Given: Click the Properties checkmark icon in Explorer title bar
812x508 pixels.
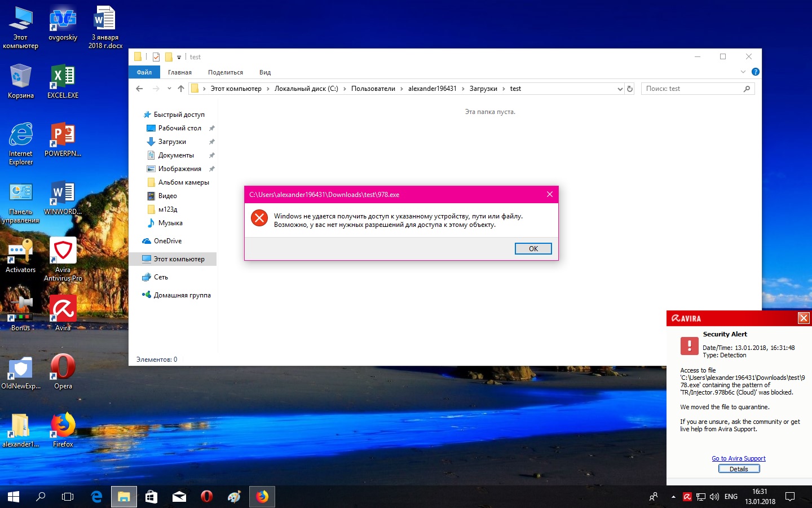Looking at the screenshot, I should 156,57.
